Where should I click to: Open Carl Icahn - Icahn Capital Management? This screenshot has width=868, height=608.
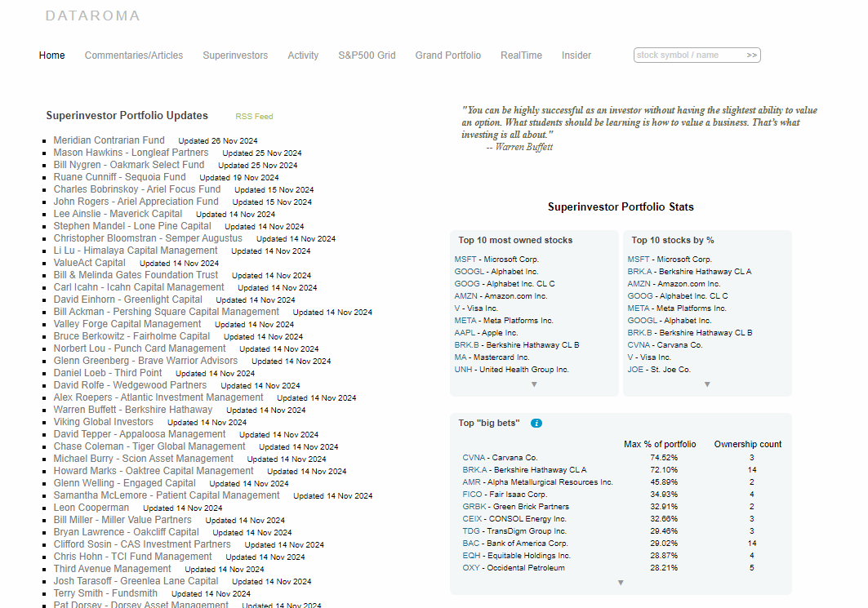pos(139,287)
